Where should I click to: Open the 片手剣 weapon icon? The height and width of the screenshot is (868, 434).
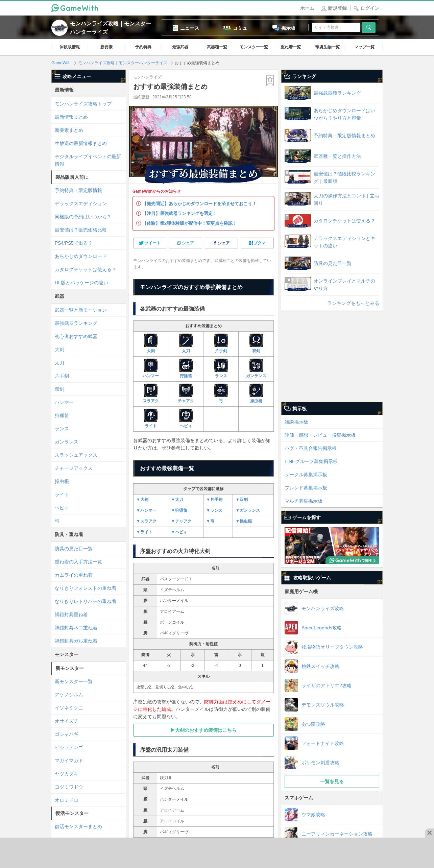click(x=221, y=340)
